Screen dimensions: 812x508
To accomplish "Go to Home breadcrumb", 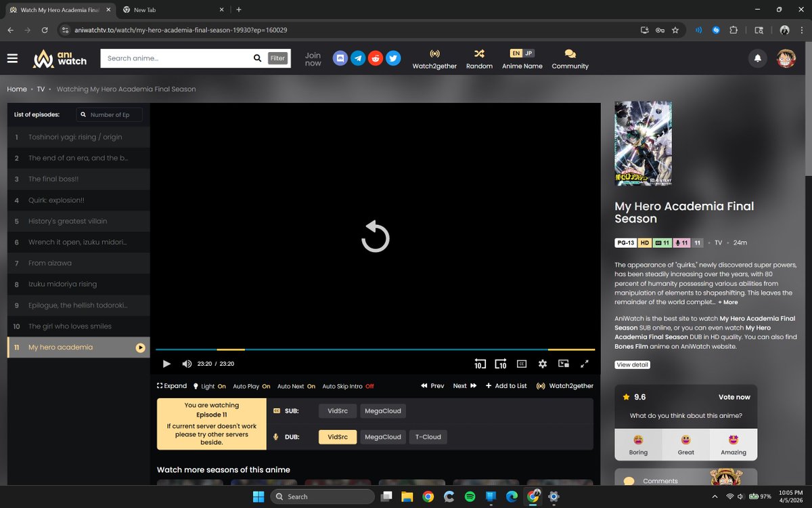I will point(17,89).
